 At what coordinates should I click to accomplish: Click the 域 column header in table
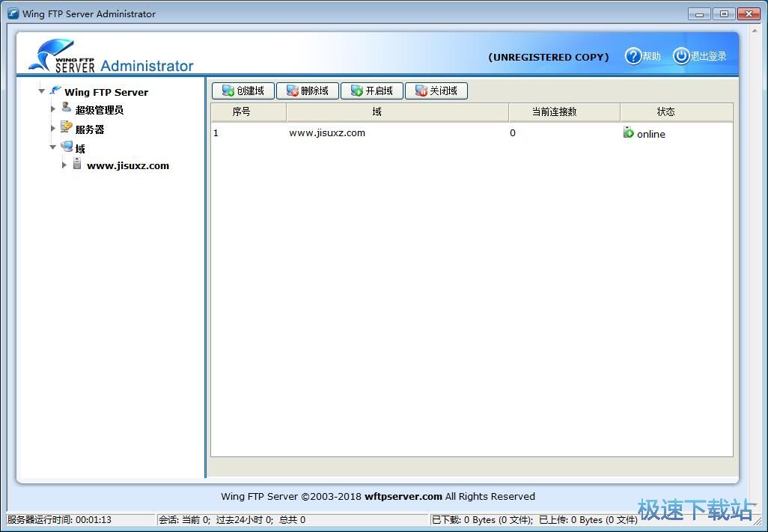[x=397, y=112]
